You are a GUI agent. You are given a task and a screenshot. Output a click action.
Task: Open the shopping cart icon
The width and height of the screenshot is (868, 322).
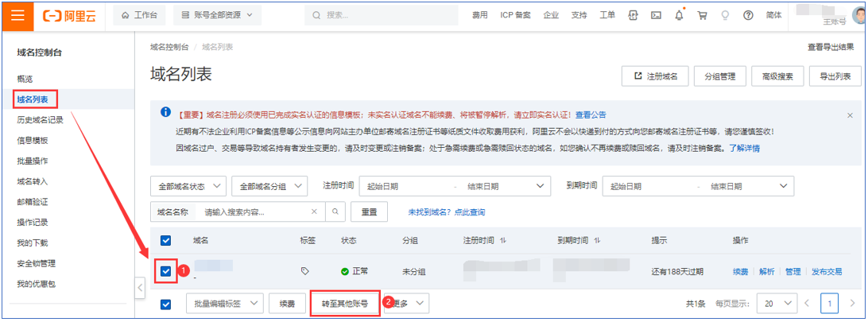pos(702,15)
